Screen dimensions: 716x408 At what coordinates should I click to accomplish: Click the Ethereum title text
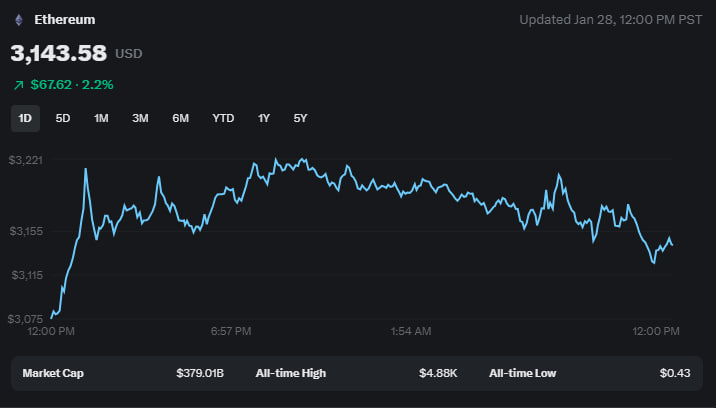[x=65, y=20]
